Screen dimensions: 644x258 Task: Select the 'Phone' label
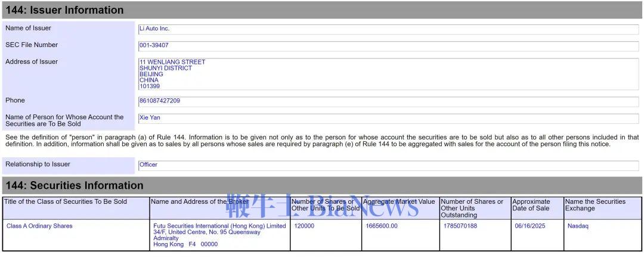coord(15,101)
